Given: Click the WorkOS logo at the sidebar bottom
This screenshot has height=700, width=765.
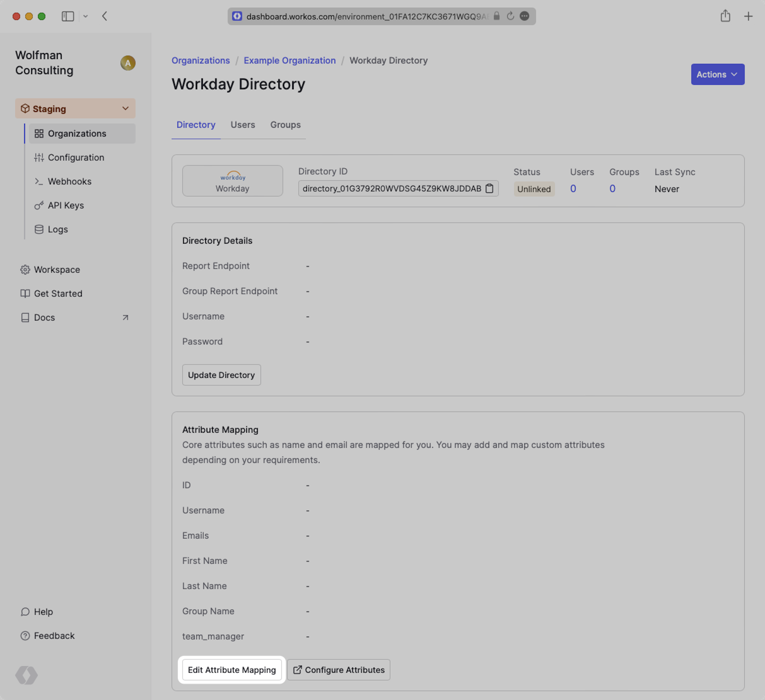Looking at the screenshot, I should 26,675.
